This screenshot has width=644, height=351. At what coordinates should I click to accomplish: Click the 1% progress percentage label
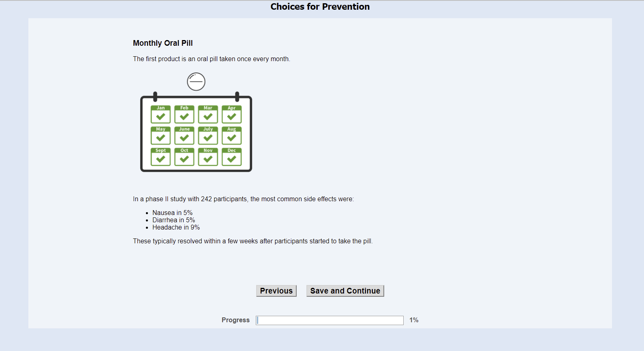tap(414, 320)
